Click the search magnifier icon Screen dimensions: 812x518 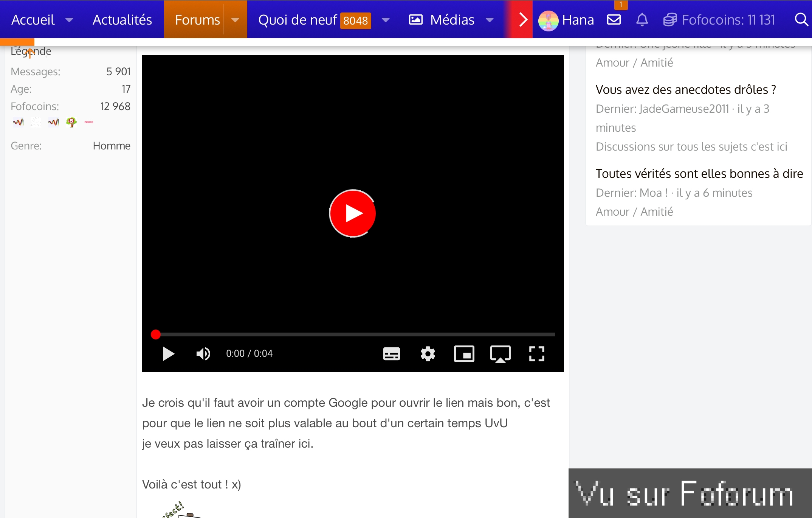pos(801,20)
